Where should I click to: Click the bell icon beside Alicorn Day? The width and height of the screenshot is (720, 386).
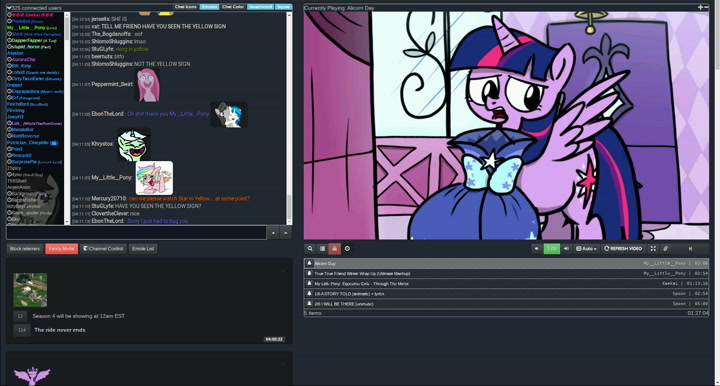(309, 263)
